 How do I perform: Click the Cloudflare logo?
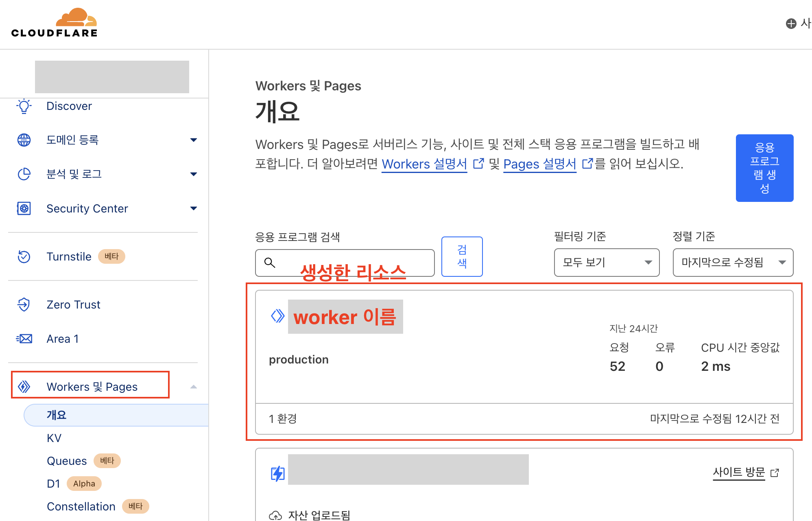[55, 23]
